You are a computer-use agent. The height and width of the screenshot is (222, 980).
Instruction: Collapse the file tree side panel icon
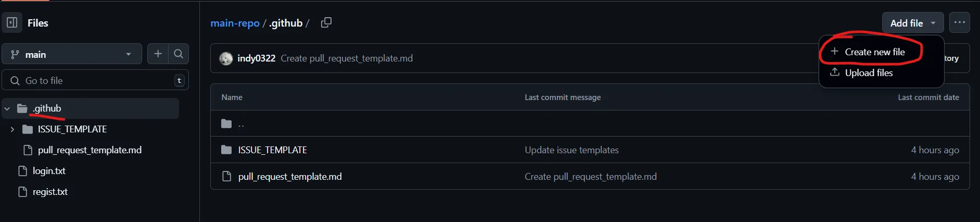[x=12, y=23]
